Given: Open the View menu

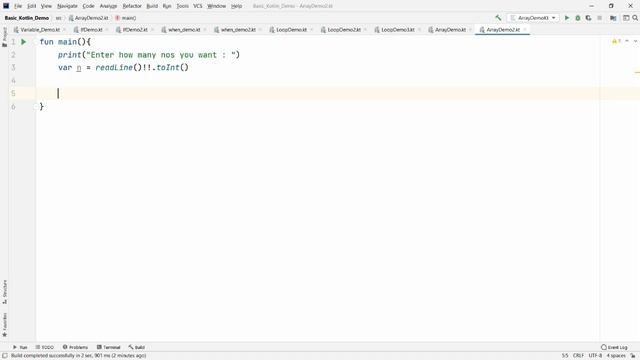Looking at the screenshot, I should click(46, 6).
